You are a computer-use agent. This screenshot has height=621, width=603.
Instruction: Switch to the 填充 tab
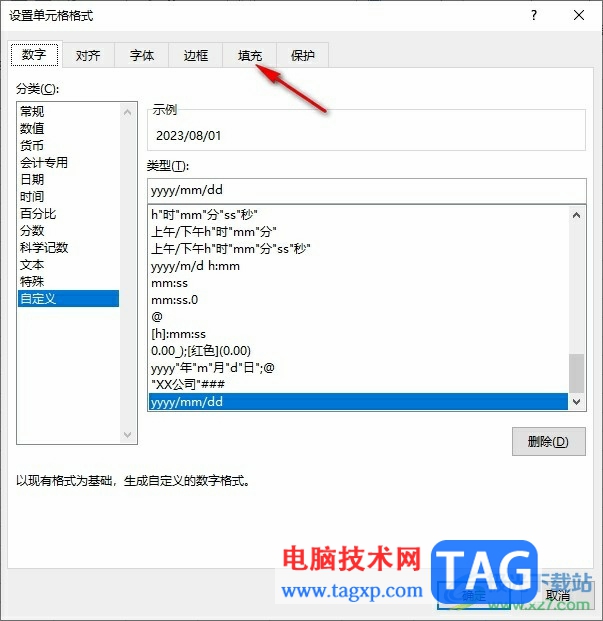point(249,55)
